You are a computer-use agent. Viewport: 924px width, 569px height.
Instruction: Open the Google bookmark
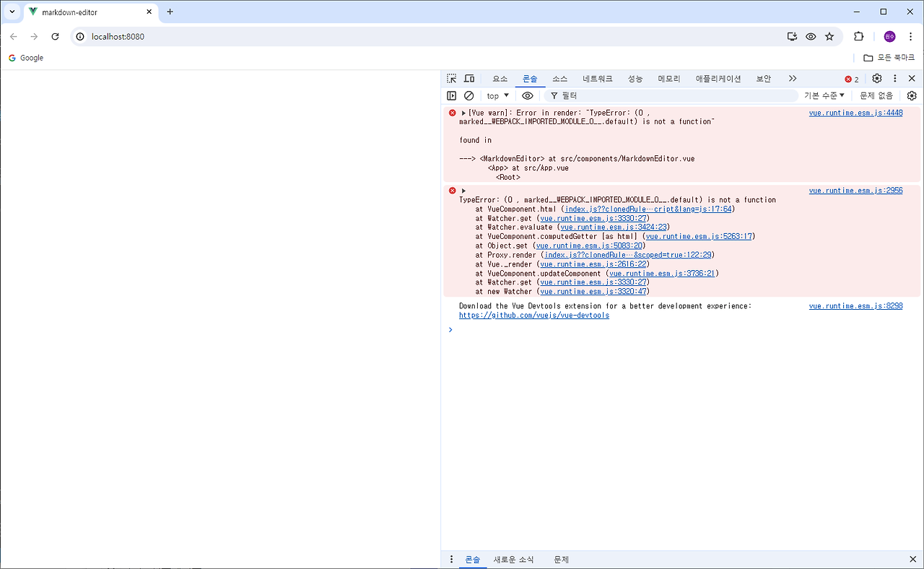tap(26, 58)
